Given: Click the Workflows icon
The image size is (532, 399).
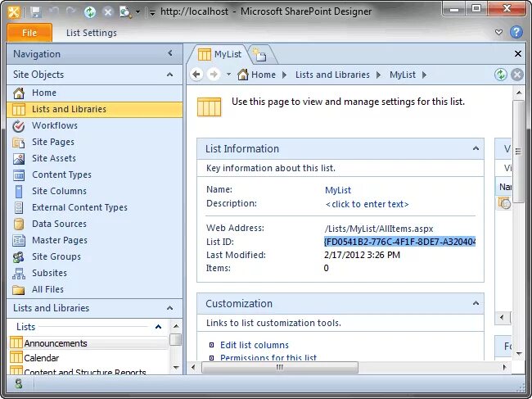Looking at the screenshot, I should click(19, 125).
